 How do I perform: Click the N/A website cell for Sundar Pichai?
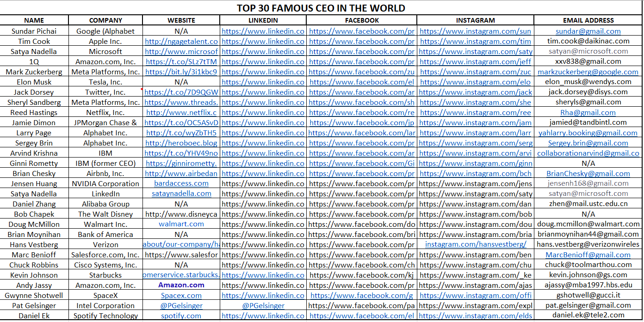[x=181, y=31]
